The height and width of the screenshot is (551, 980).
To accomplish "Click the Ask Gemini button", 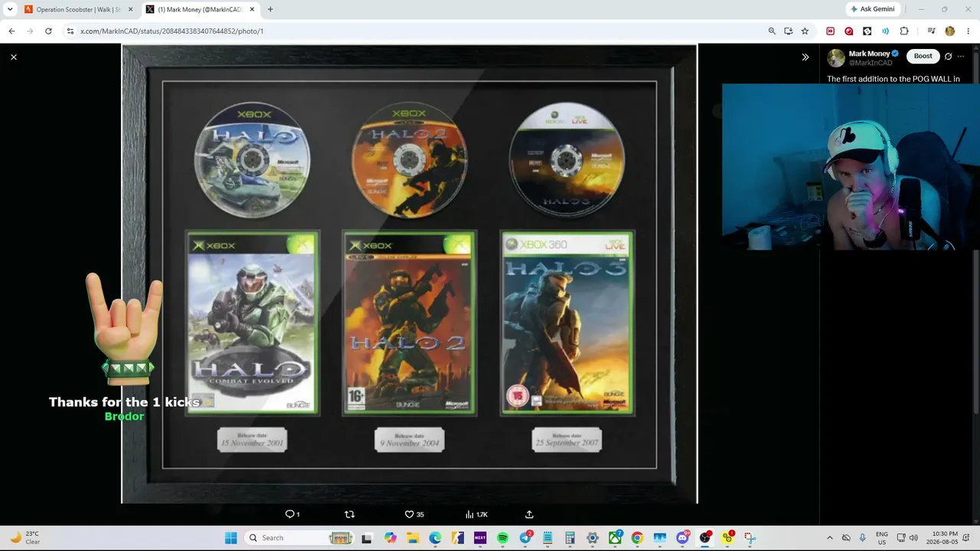I will pos(873,9).
